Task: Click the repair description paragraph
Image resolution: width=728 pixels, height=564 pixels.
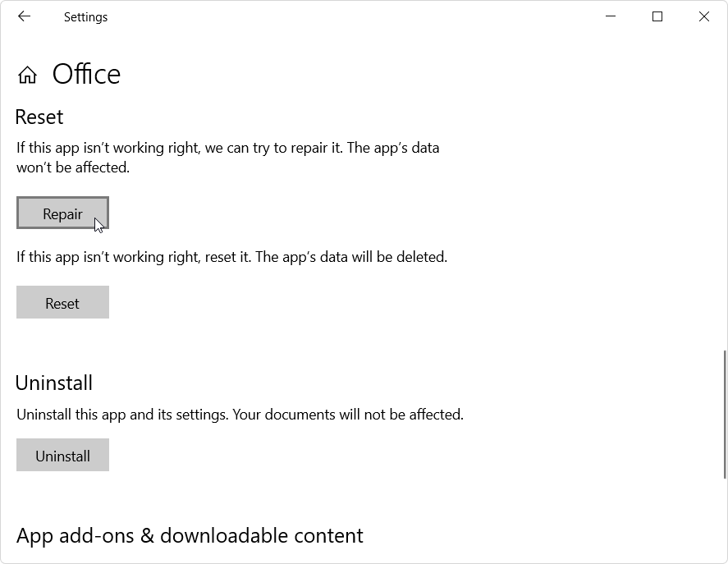Action: [228, 158]
